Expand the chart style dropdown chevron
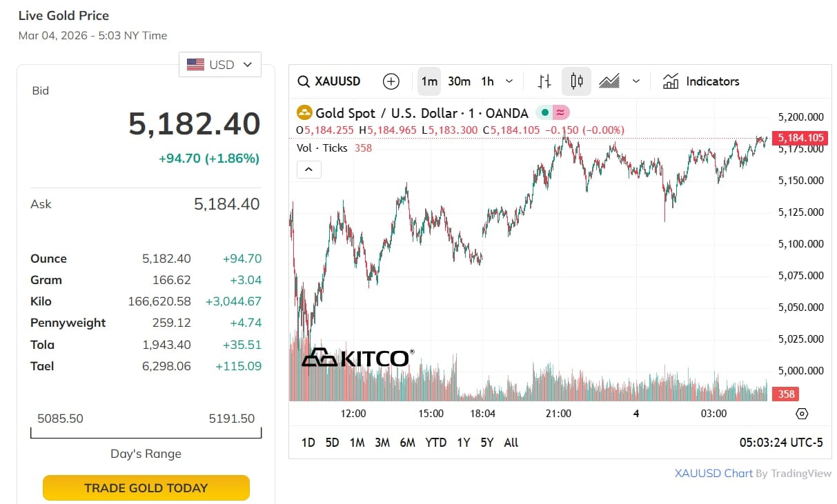The height and width of the screenshot is (504, 837). (636, 81)
